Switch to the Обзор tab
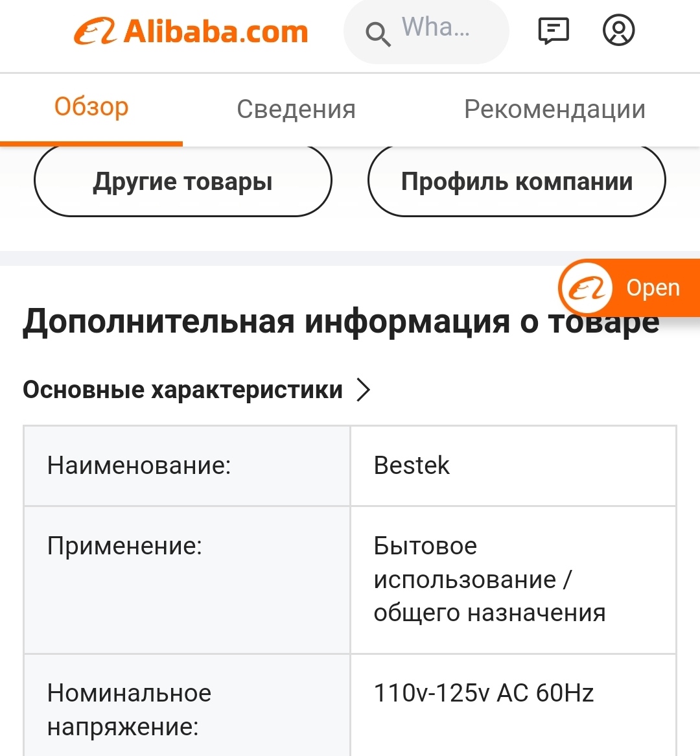The image size is (700, 756). pos(91,108)
